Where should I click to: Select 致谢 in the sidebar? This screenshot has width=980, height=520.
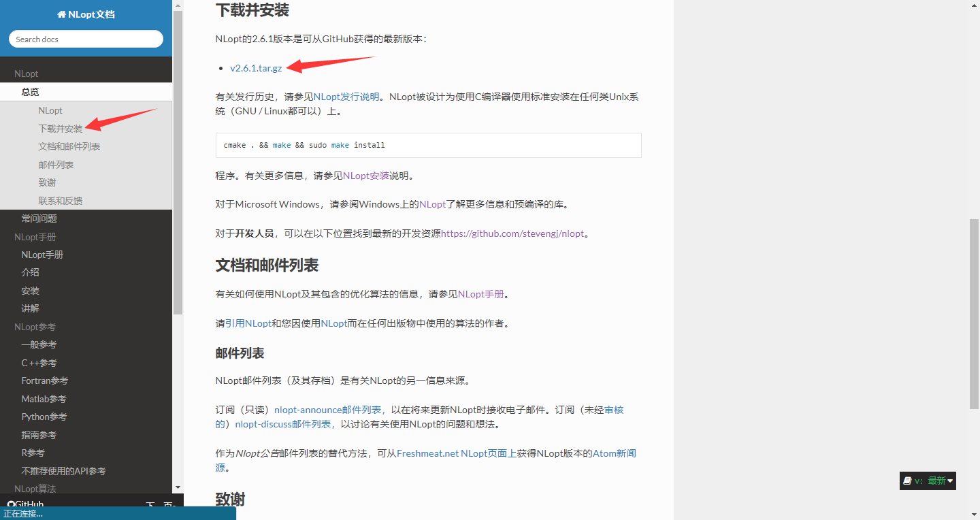click(x=48, y=182)
